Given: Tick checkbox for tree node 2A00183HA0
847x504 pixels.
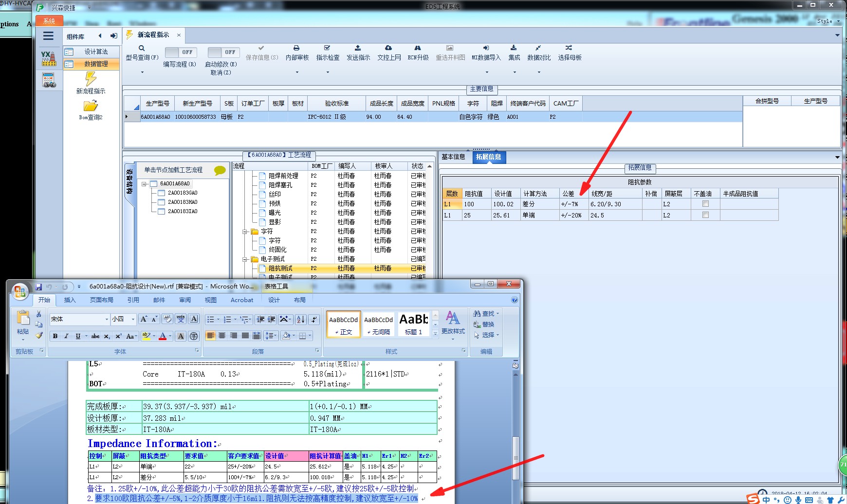Looking at the screenshot, I should 162,202.
